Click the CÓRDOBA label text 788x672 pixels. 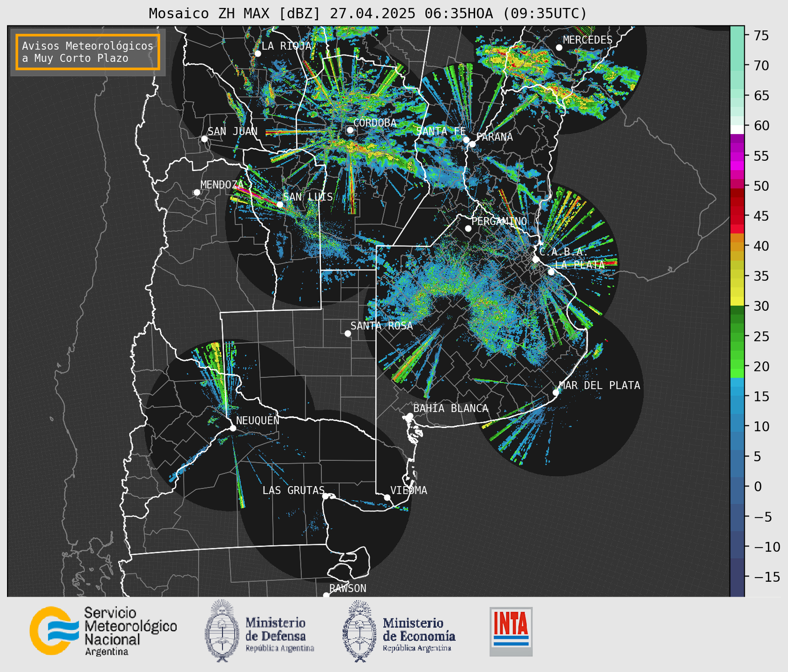point(375,123)
